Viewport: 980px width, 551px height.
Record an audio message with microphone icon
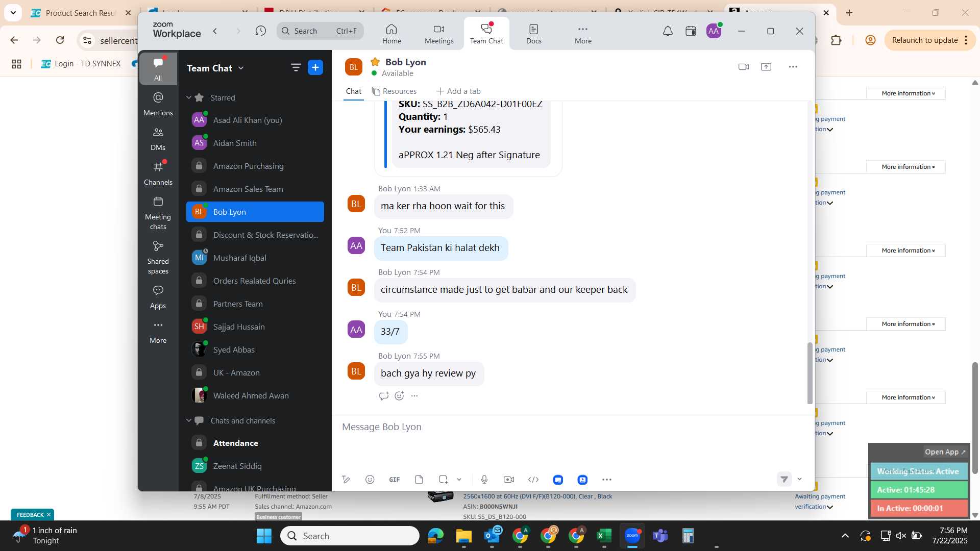tap(484, 480)
